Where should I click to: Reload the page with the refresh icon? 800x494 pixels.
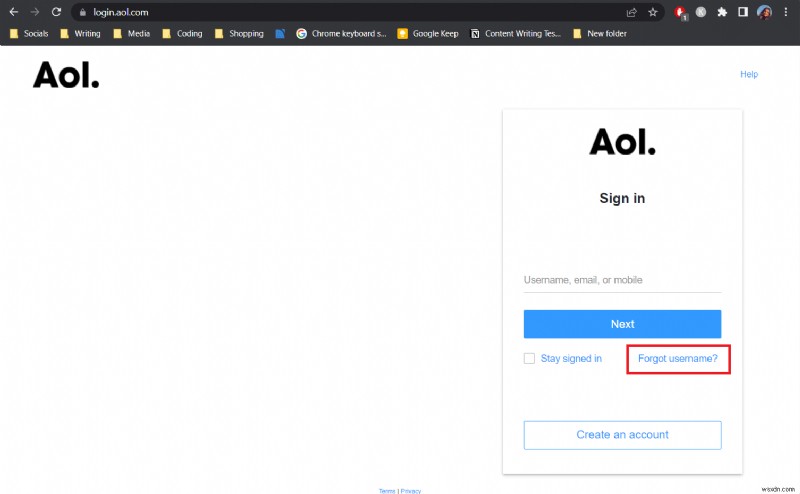(56, 12)
